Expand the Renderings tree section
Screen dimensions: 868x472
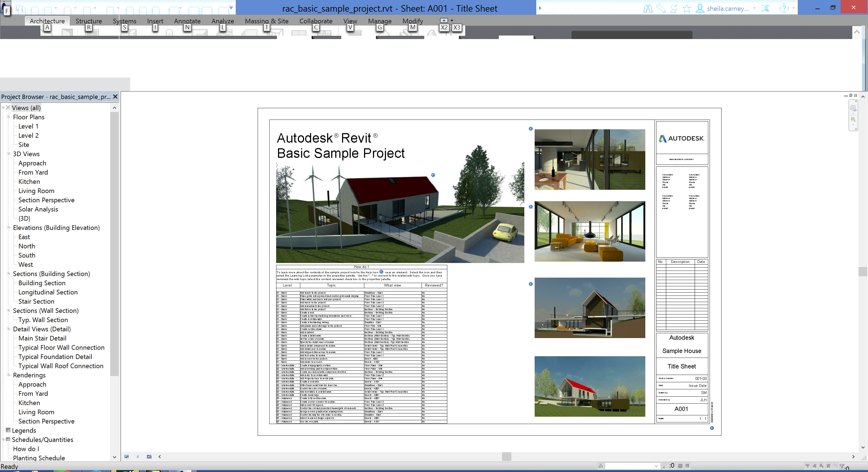(x=8, y=375)
